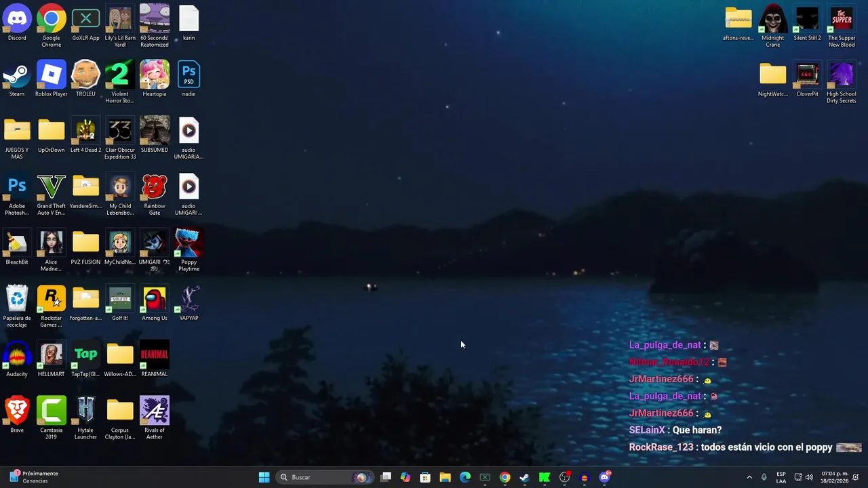Open the ESP LAA language switcher
The height and width of the screenshot is (488, 868).
click(781, 477)
